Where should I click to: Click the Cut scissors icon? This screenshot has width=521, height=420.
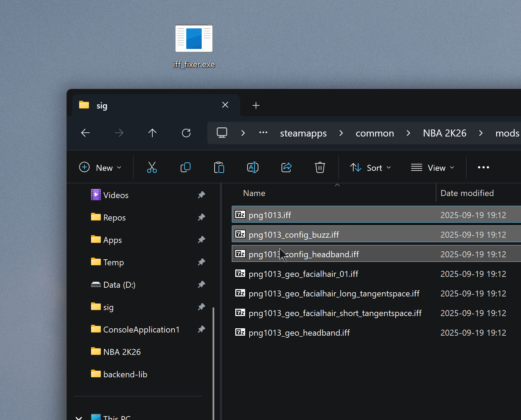click(x=152, y=168)
